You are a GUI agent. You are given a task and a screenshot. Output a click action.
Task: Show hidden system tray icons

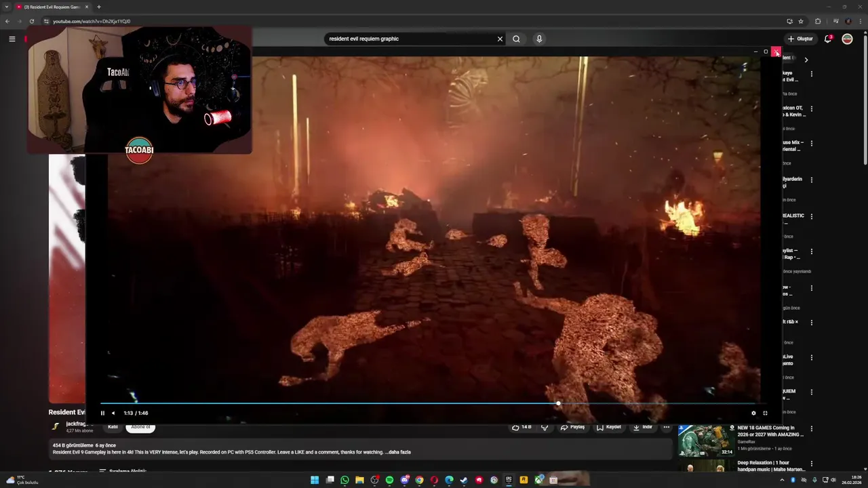782,480
